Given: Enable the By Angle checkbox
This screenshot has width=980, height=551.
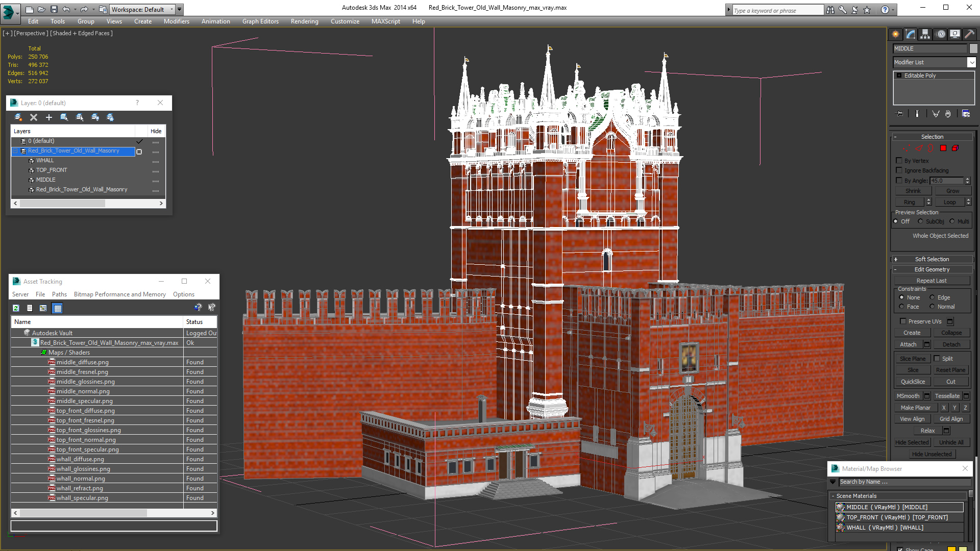Looking at the screenshot, I should (x=899, y=181).
